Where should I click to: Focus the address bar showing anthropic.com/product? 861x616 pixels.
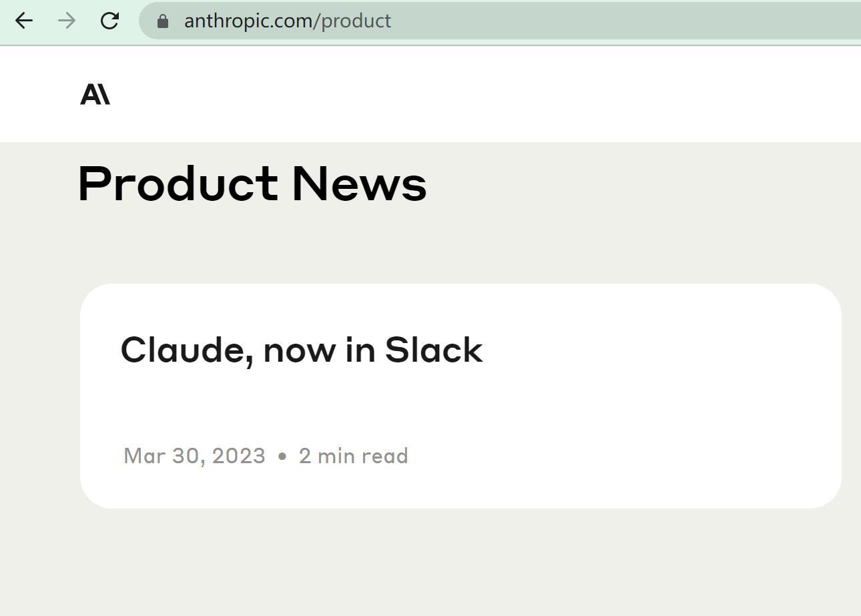[500, 21]
